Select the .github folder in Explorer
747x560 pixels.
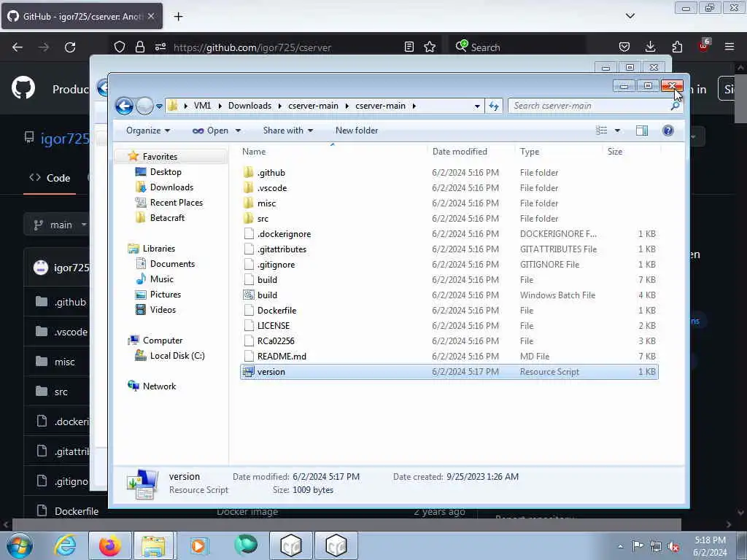pos(449,173)
